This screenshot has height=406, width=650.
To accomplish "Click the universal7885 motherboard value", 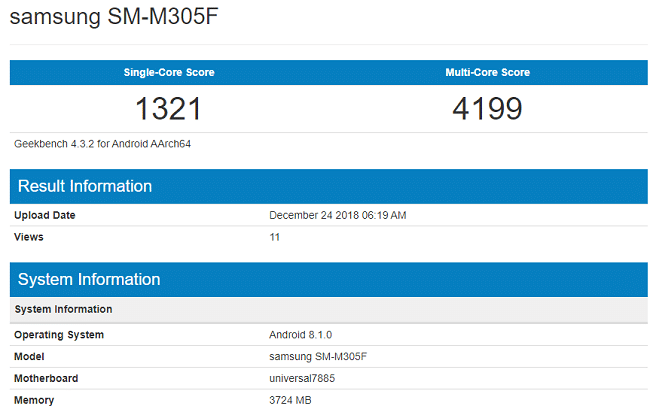I will coord(302,378).
